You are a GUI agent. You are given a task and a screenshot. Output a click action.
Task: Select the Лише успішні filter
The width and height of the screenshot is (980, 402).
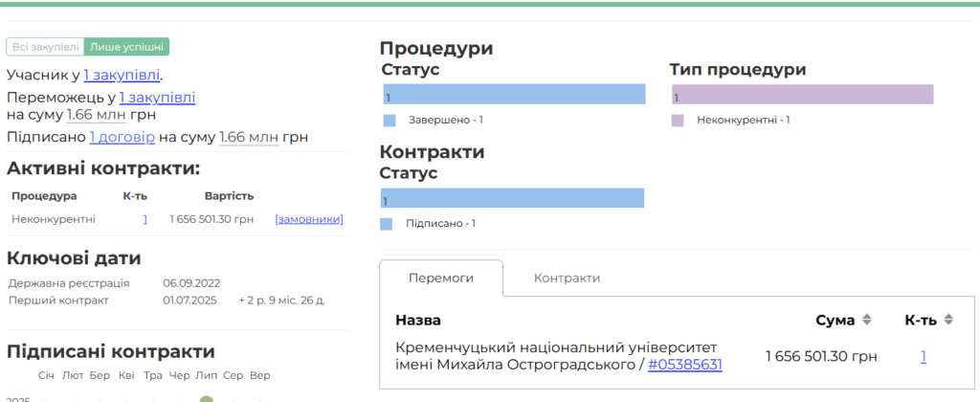coord(126,47)
